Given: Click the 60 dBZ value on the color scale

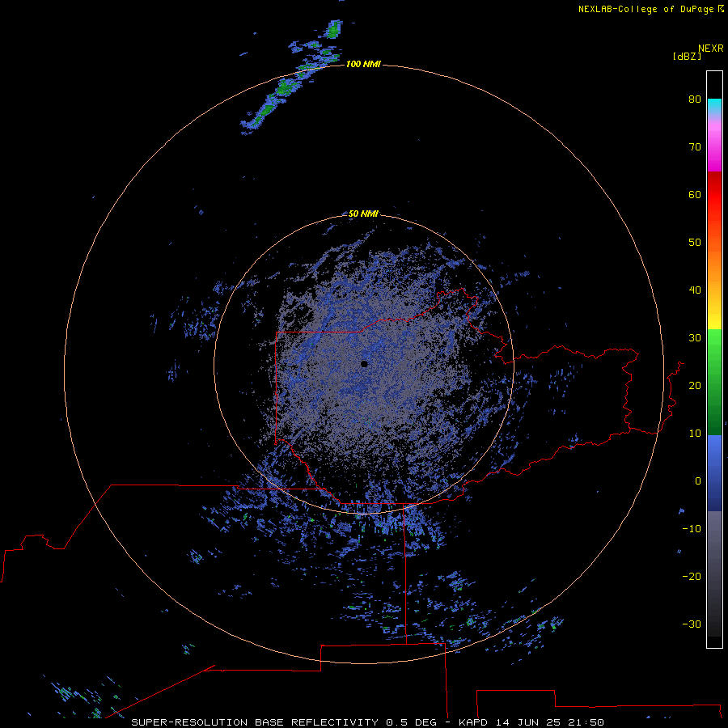Looking at the screenshot, I should pos(695,194).
